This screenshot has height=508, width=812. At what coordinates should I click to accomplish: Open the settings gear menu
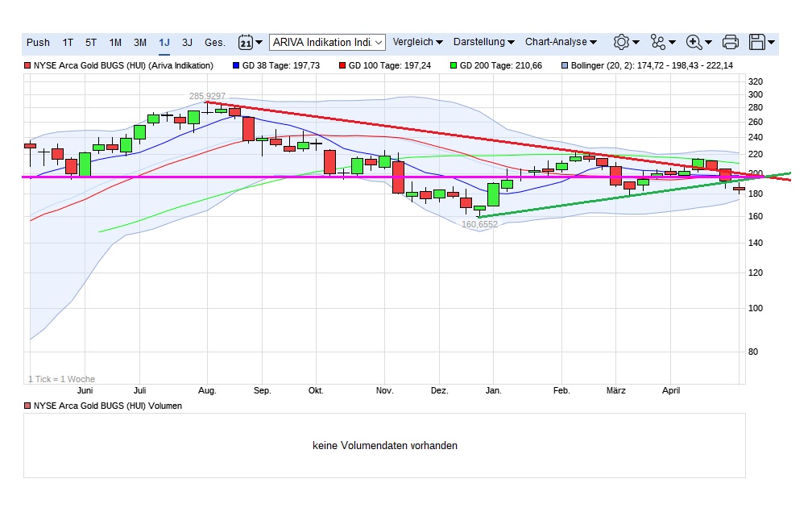pos(626,42)
